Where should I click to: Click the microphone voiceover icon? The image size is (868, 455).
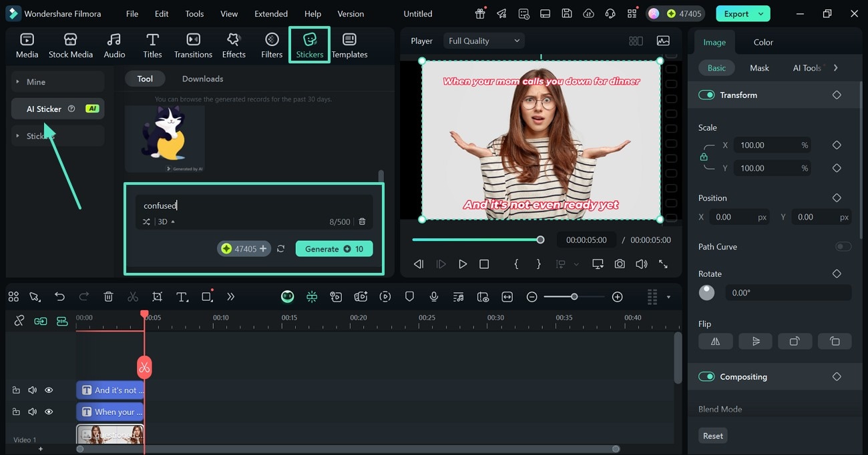tap(434, 297)
